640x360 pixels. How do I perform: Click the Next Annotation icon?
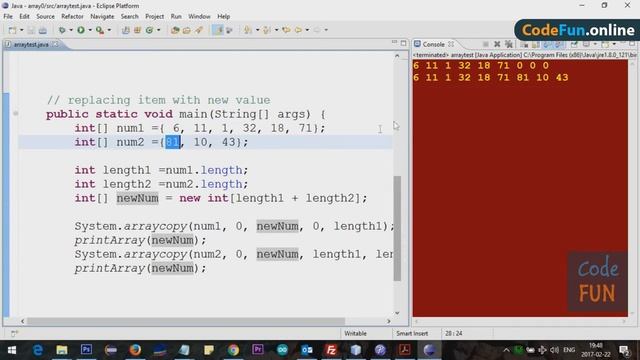coord(248,30)
